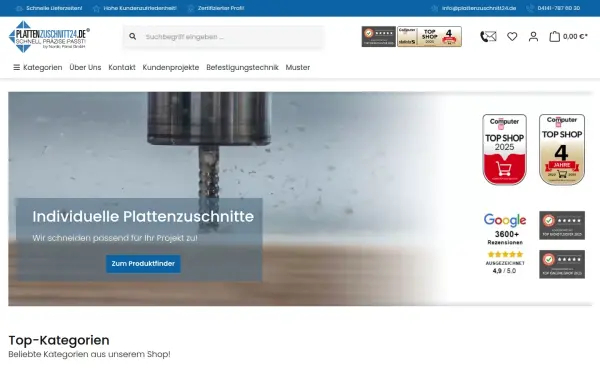Click the Computer Bild Top Shop 2025 badge
This screenshot has height=375, width=600.
click(504, 150)
